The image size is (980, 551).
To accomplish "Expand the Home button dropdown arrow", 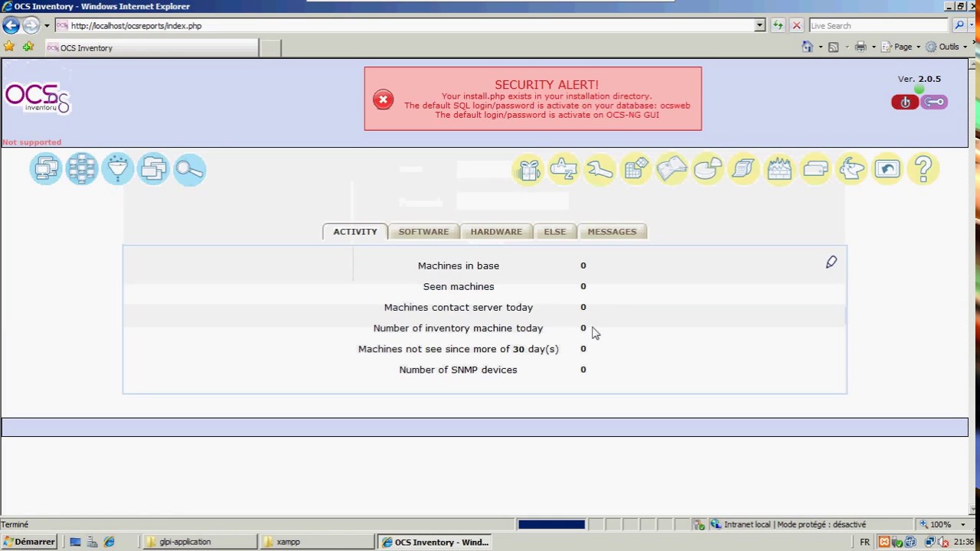I will (x=820, y=47).
